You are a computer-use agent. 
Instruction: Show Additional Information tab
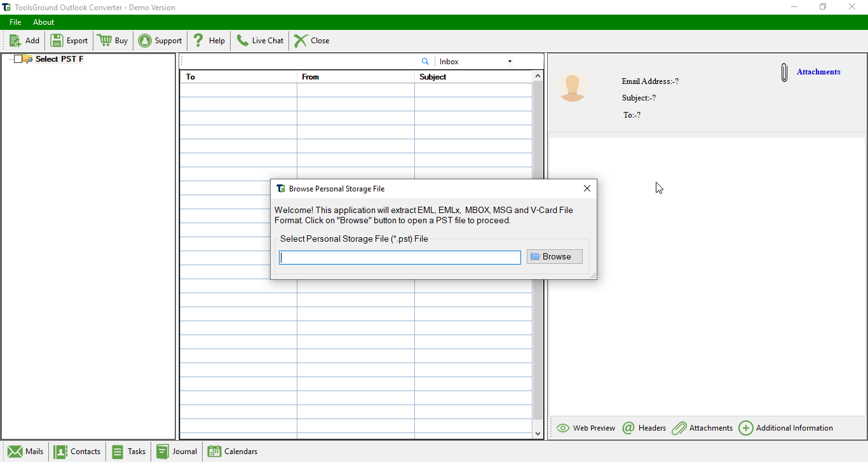786,428
